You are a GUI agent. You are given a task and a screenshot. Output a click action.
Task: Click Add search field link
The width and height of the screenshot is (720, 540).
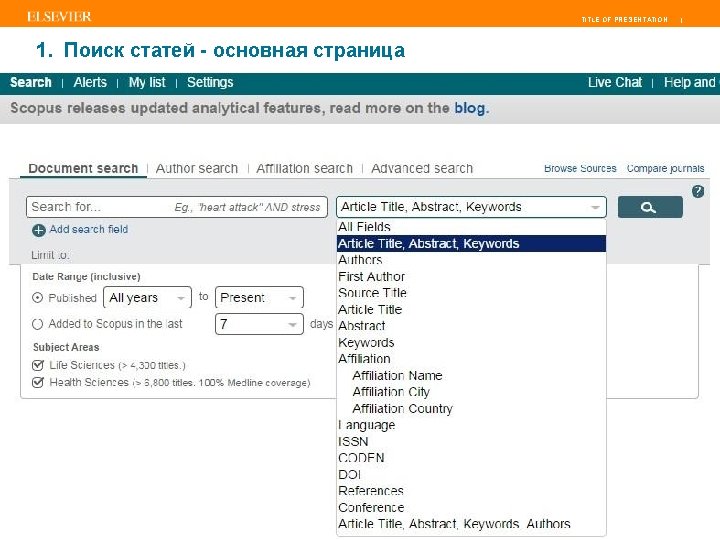tap(89, 229)
